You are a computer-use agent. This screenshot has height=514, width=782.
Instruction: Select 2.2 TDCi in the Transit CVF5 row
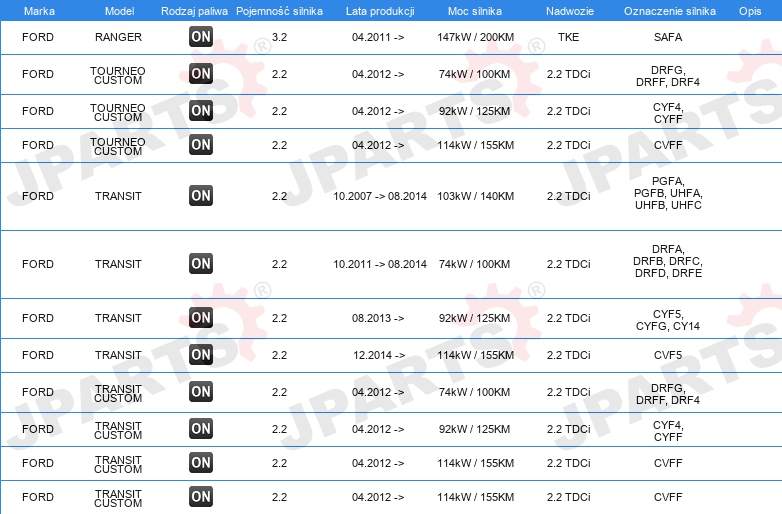click(569, 355)
